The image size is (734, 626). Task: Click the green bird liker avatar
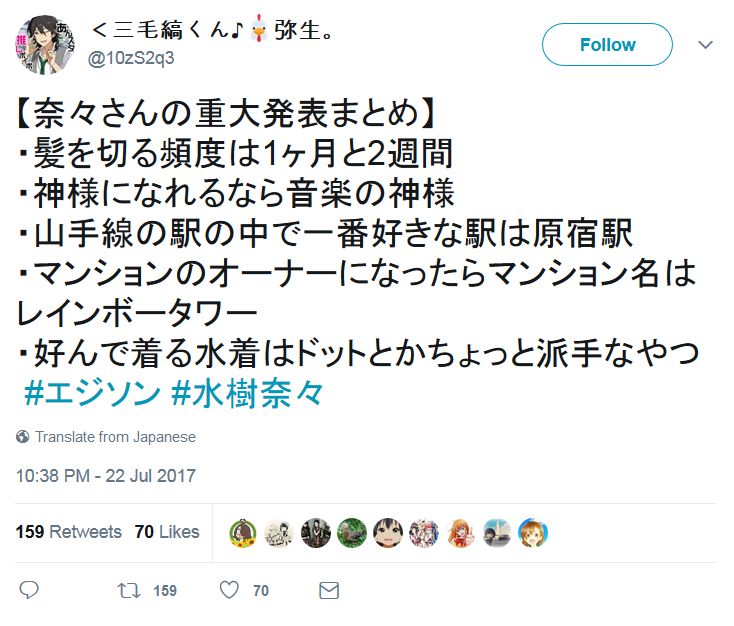tap(352, 533)
